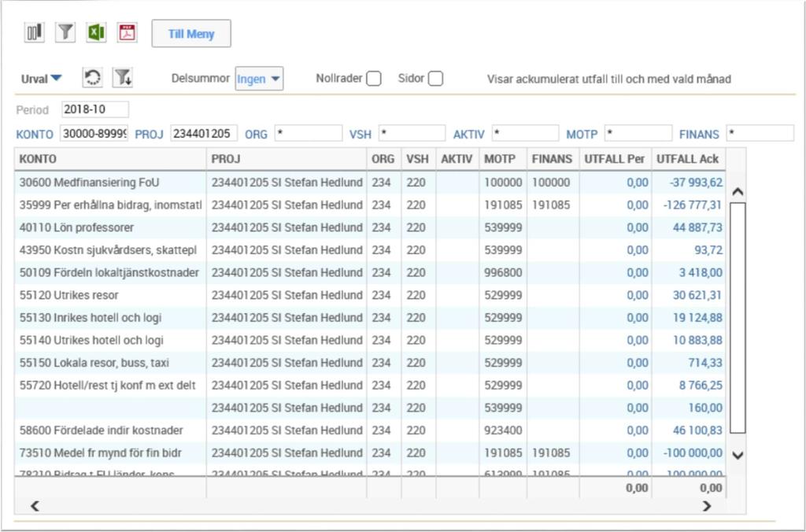
Task: Select row 55130 Inrikes hotell och logi
Action: pos(370,318)
